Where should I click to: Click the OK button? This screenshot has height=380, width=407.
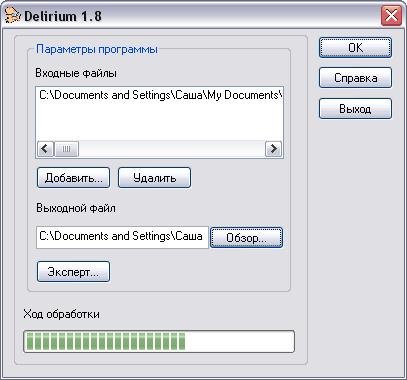click(x=355, y=48)
